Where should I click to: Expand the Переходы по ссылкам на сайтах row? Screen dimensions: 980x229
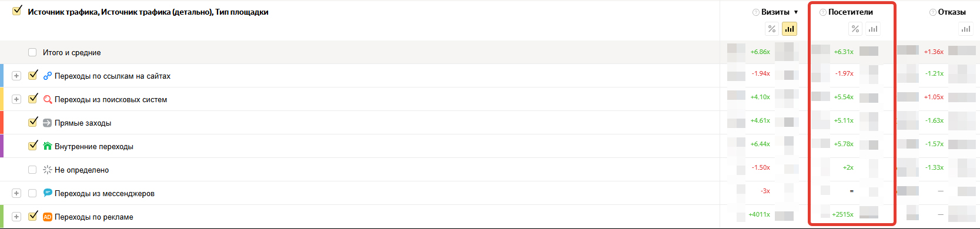click(16, 76)
